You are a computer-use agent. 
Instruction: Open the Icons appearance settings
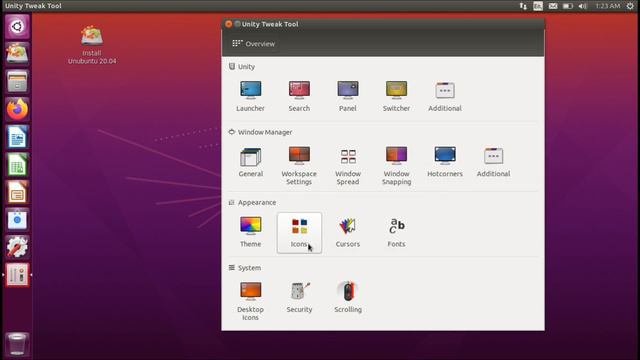point(299,233)
